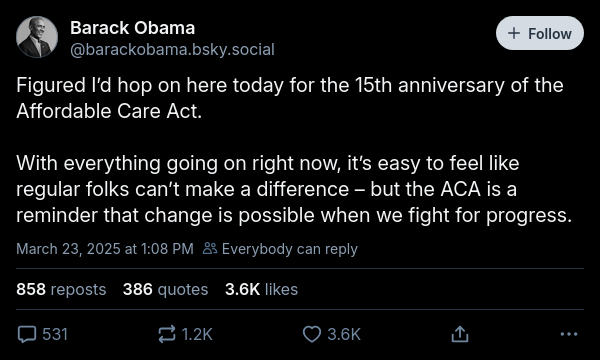The image size is (600, 360).
Task: Click the people icon beside reply settings
Action: [x=210, y=249]
